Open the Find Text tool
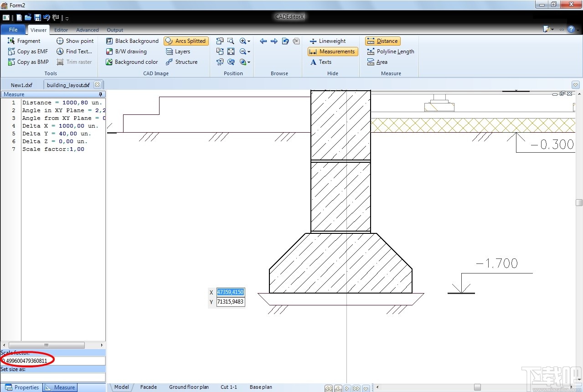This screenshot has width=583, height=392. click(74, 52)
